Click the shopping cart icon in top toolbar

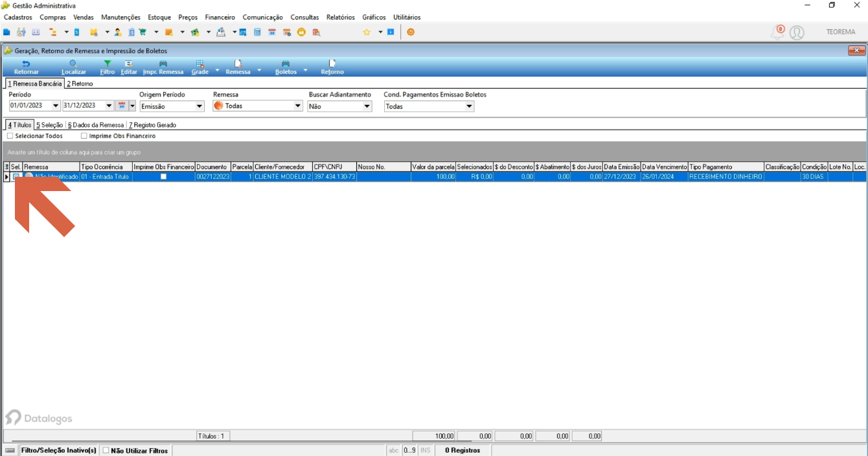[143, 32]
